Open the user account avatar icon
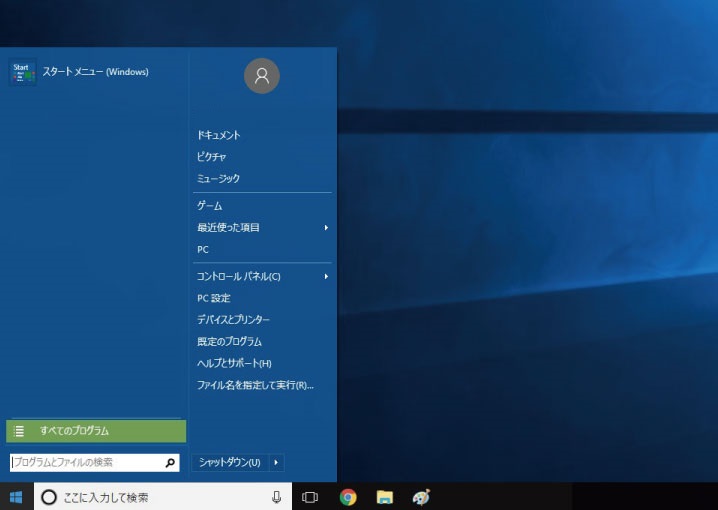Screen dimensions: 718x510 click(x=262, y=76)
